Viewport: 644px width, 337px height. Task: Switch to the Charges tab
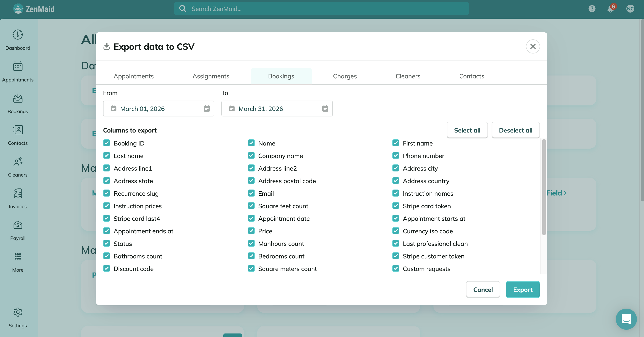pos(345,76)
